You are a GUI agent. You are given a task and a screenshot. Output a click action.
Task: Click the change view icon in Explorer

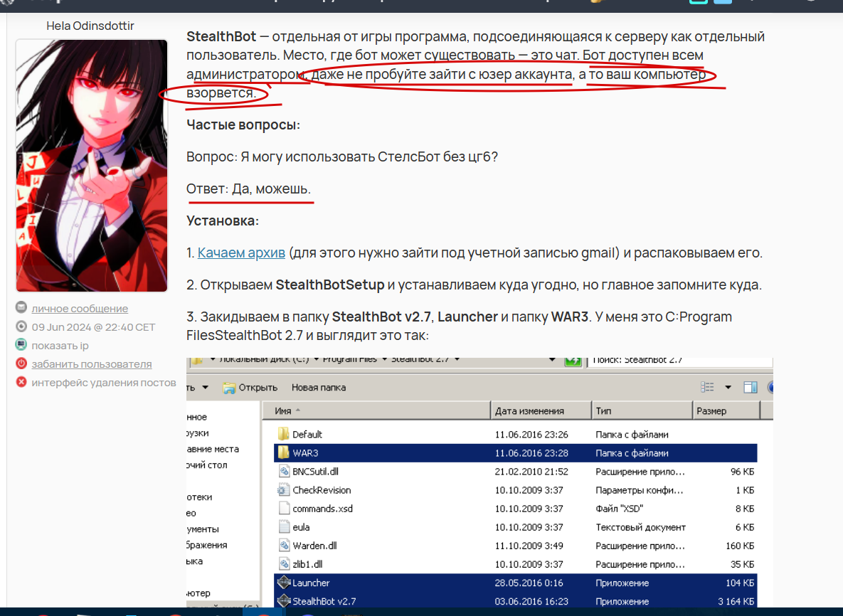tap(708, 387)
